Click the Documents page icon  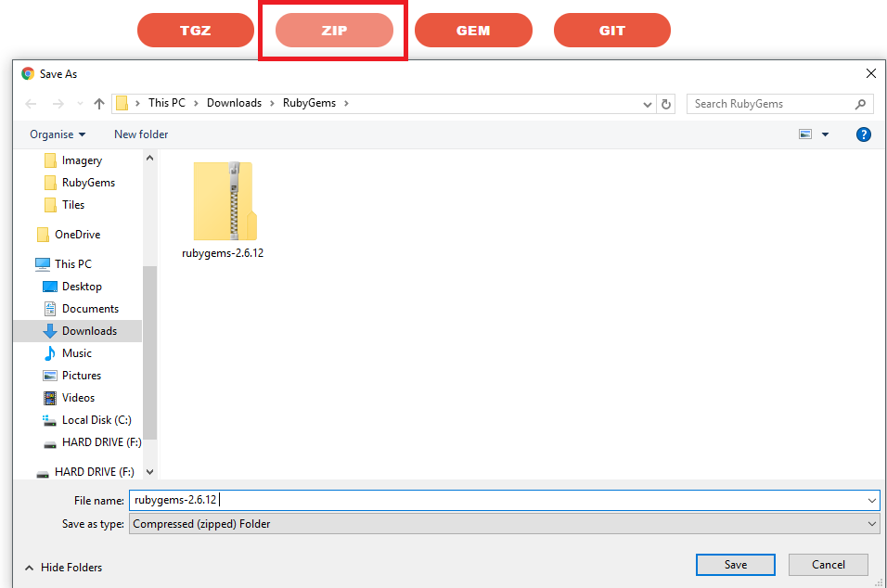50,309
